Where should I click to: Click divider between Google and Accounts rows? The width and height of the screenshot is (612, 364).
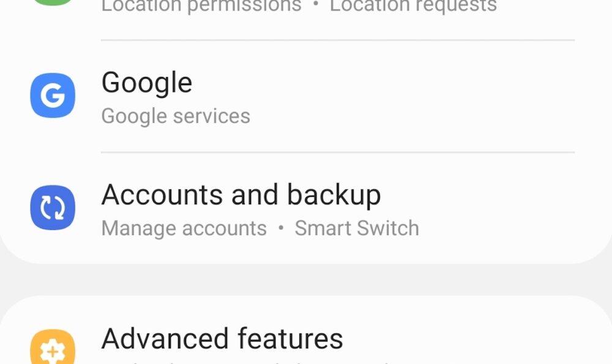pos(338,152)
